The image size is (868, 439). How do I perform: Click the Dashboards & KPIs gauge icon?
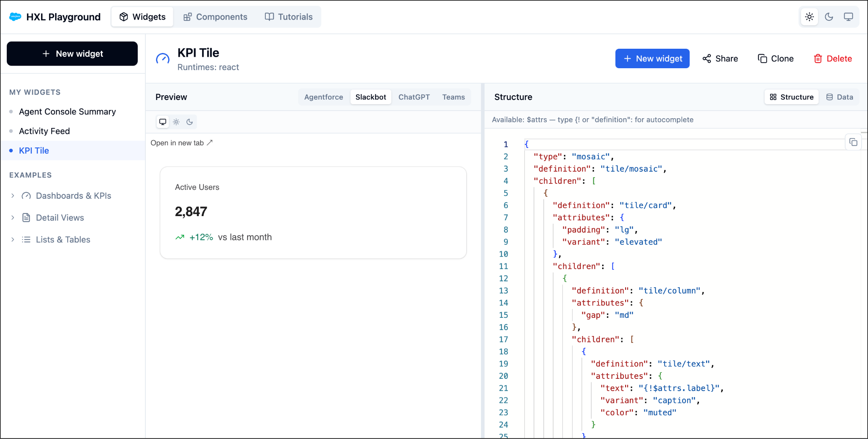pyautogui.click(x=26, y=196)
